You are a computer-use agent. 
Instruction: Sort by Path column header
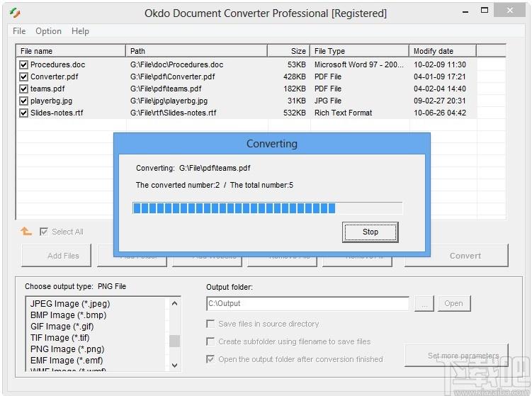click(196, 51)
